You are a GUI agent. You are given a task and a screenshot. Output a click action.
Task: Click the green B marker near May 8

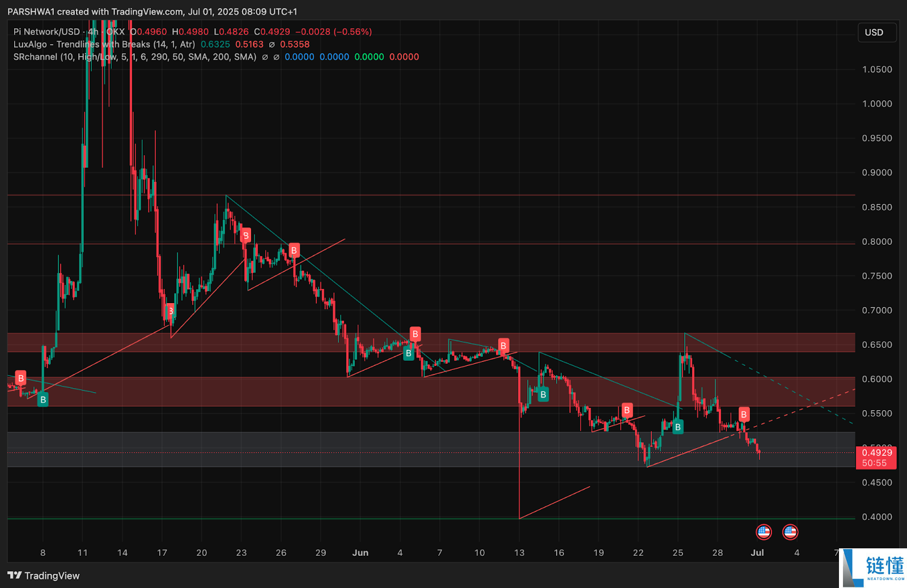pos(43,400)
